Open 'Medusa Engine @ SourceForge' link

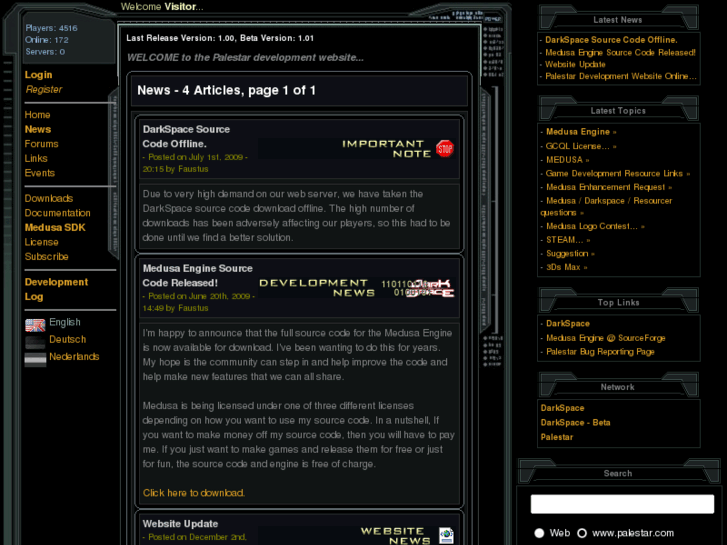pyautogui.click(x=606, y=338)
